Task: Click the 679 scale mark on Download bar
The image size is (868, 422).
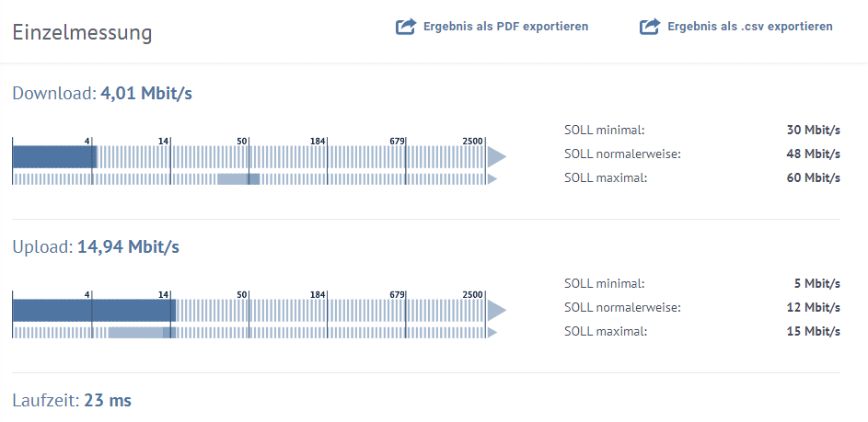Action: click(398, 141)
